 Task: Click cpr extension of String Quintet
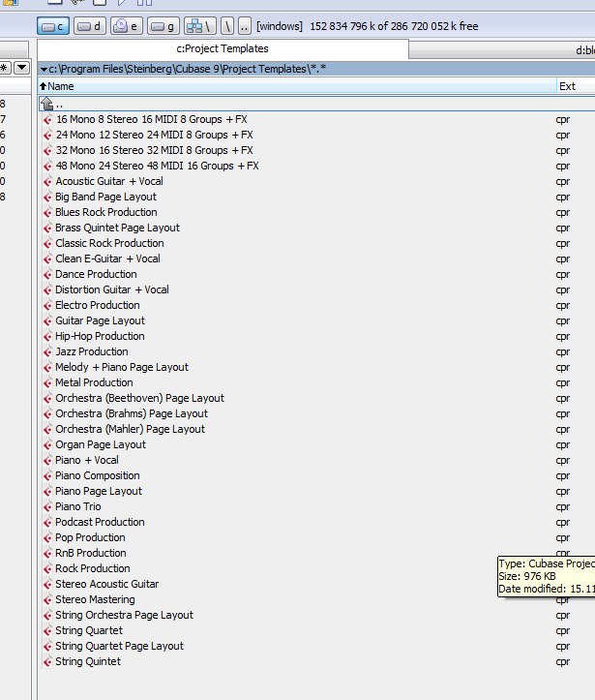point(562,662)
